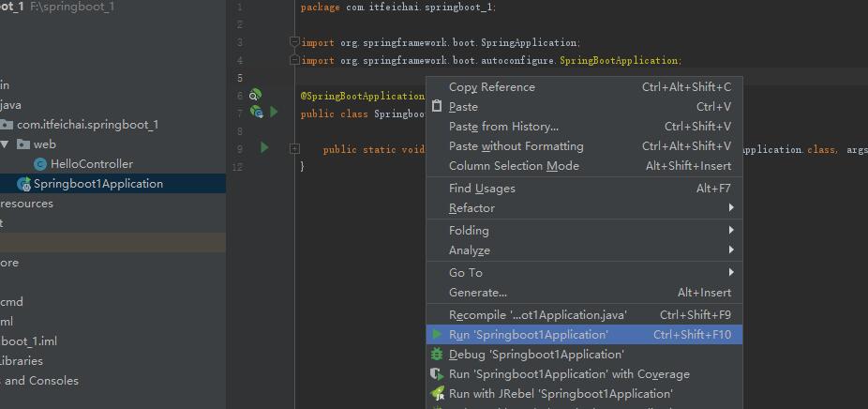Choose Find Usages from menu
The height and width of the screenshot is (409, 868).
[x=584, y=189]
